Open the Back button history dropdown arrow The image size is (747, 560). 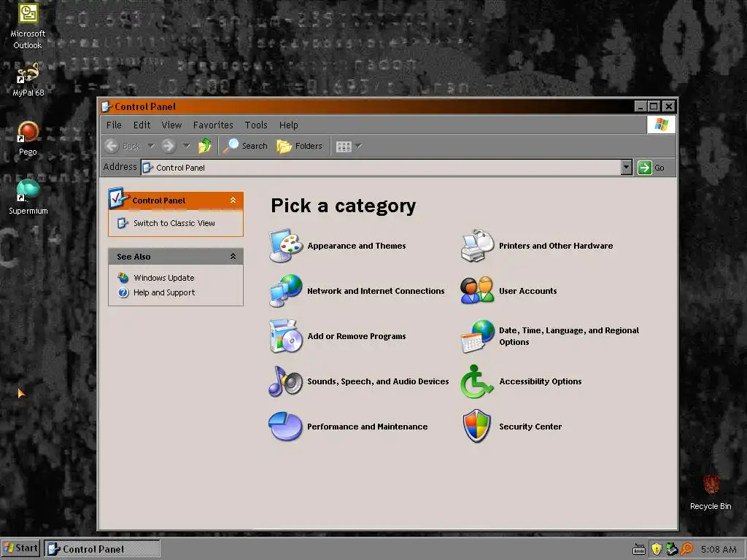tap(151, 146)
